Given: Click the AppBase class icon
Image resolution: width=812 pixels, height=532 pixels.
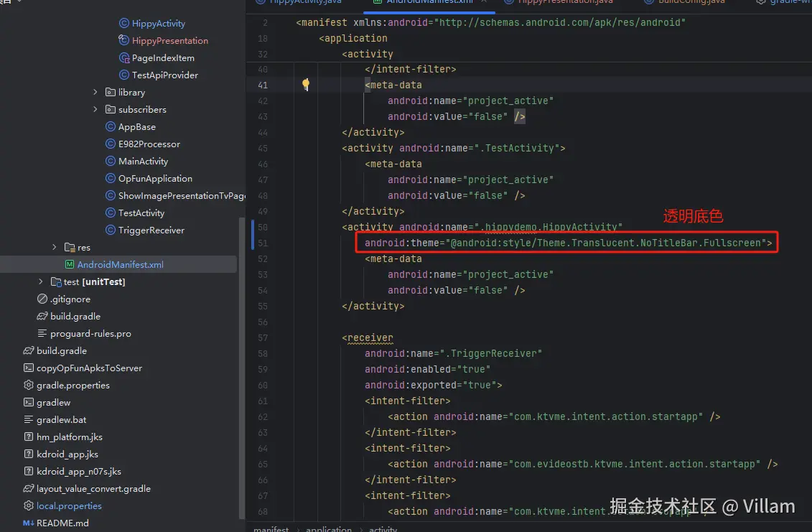Looking at the screenshot, I should point(111,126).
